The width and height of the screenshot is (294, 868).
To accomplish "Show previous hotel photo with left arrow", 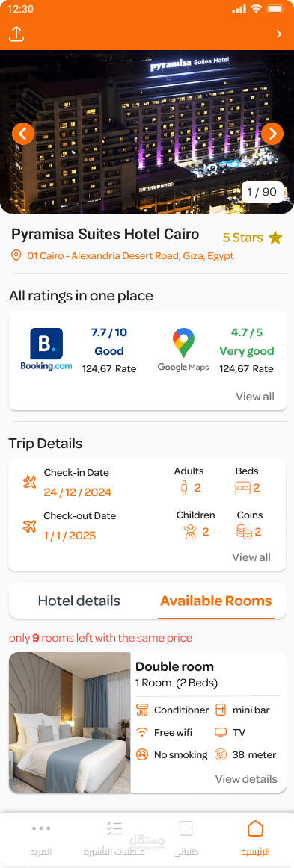I will [x=23, y=134].
